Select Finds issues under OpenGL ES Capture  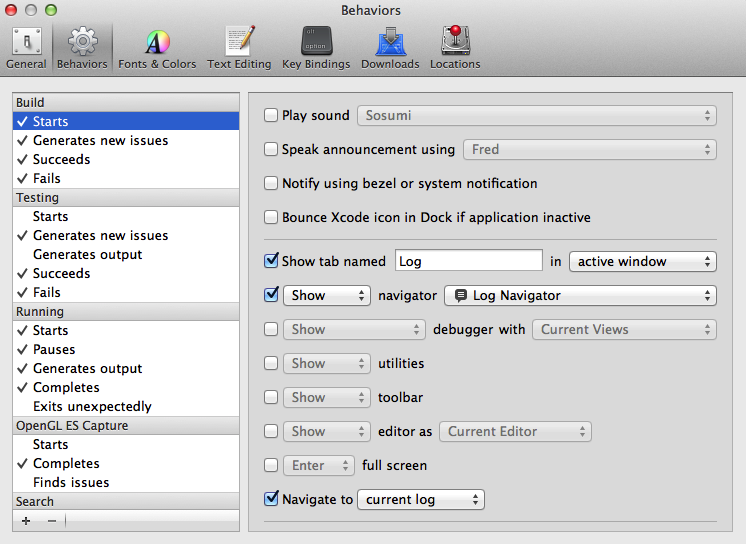point(71,483)
